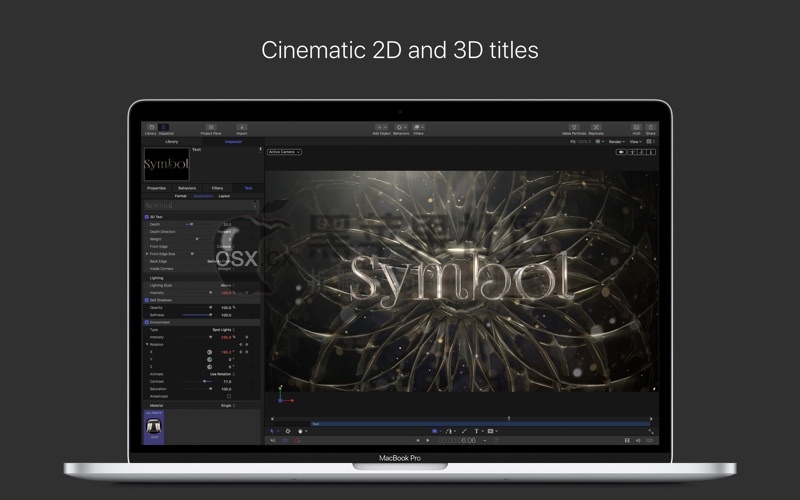Open the Behaviors inspector tab
Image resolution: width=800 pixels, height=500 pixels.
187,188
